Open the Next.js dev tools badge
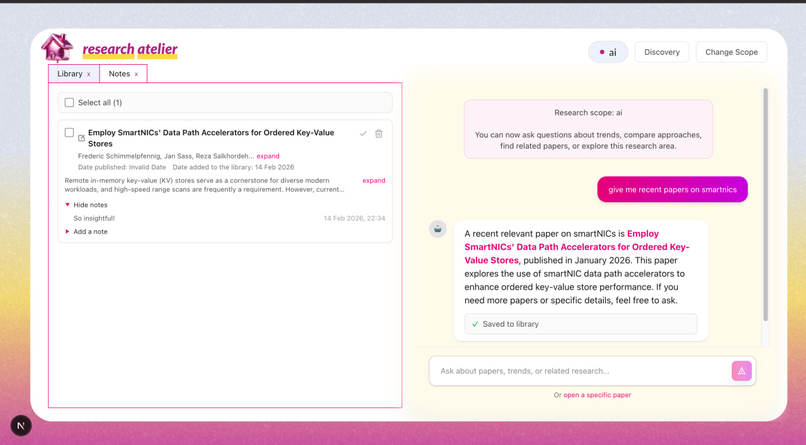 pyautogui.click(x=21, y=425)
